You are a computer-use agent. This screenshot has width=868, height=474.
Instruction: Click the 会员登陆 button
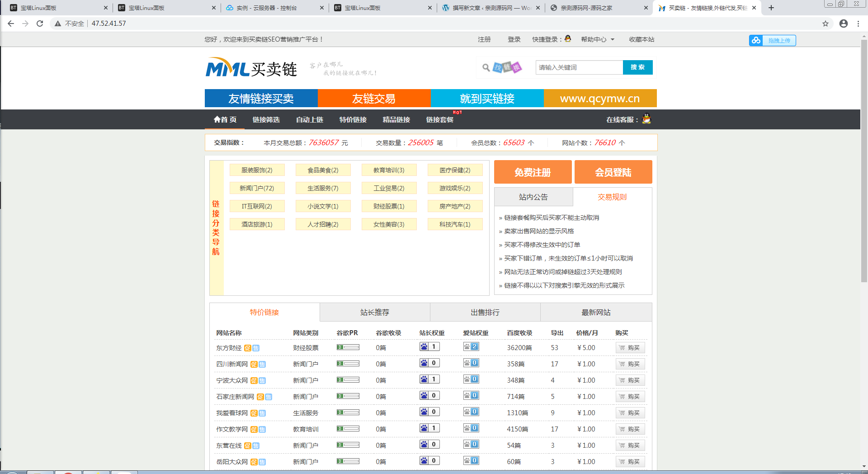[x=613, y=172]
